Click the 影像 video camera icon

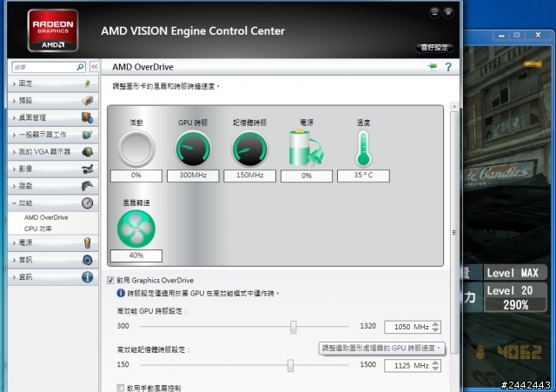click(x=87, y=169)
